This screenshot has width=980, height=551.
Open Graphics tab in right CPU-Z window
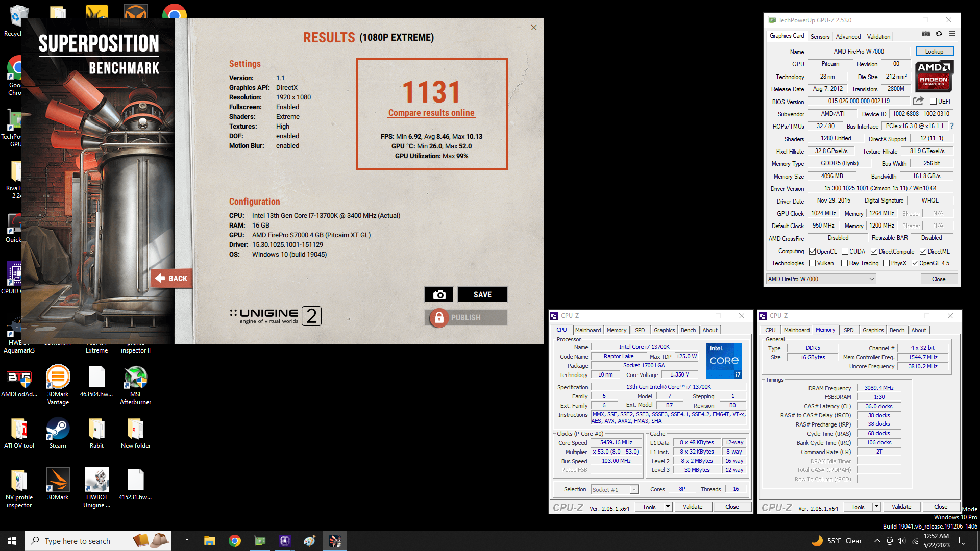[873, 330]
